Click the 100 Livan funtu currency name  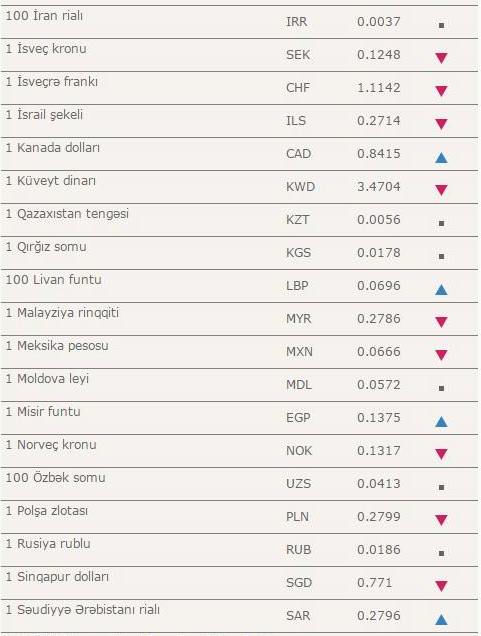(54, 279)
